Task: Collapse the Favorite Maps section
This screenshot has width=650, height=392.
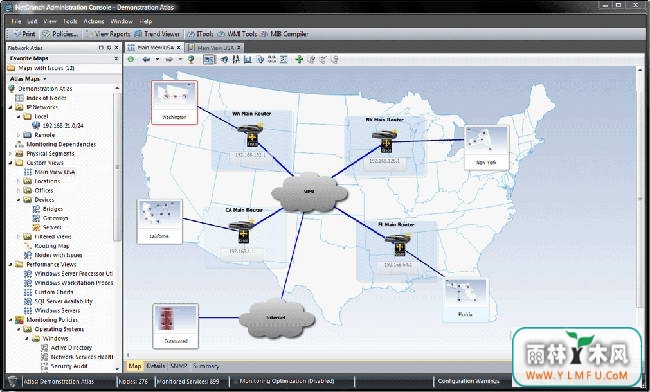Action: [x=116, y=59]
